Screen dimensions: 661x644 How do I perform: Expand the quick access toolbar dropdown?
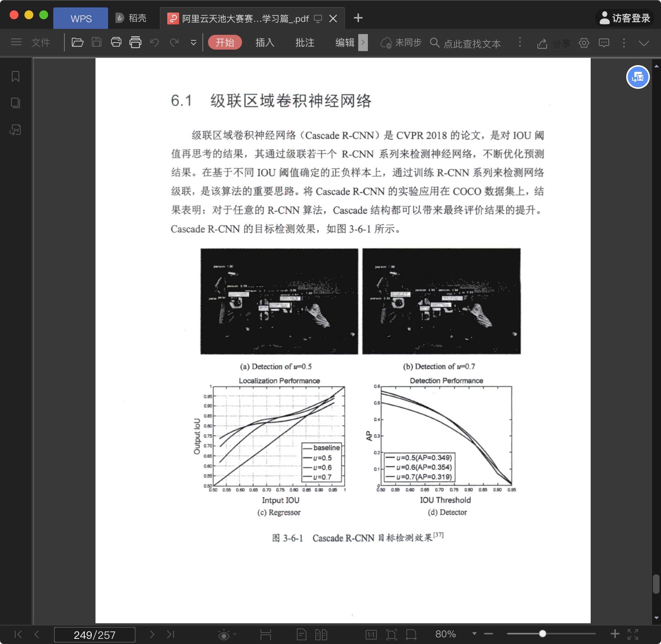coord(194,43)
